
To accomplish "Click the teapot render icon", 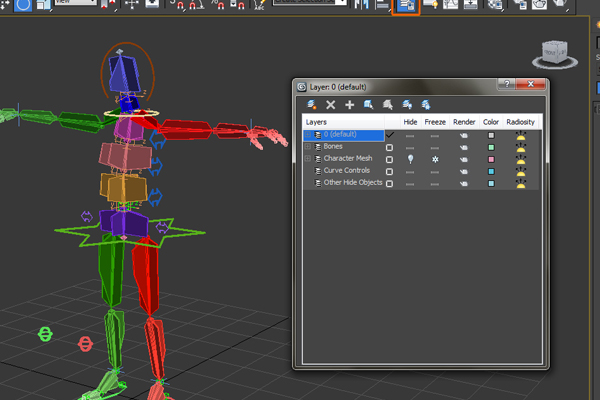I will pos(540,5).
